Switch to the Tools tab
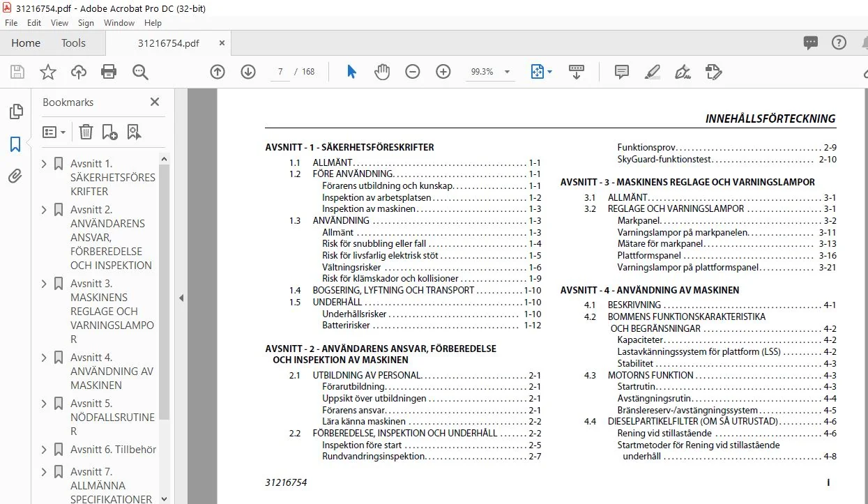 73,43
